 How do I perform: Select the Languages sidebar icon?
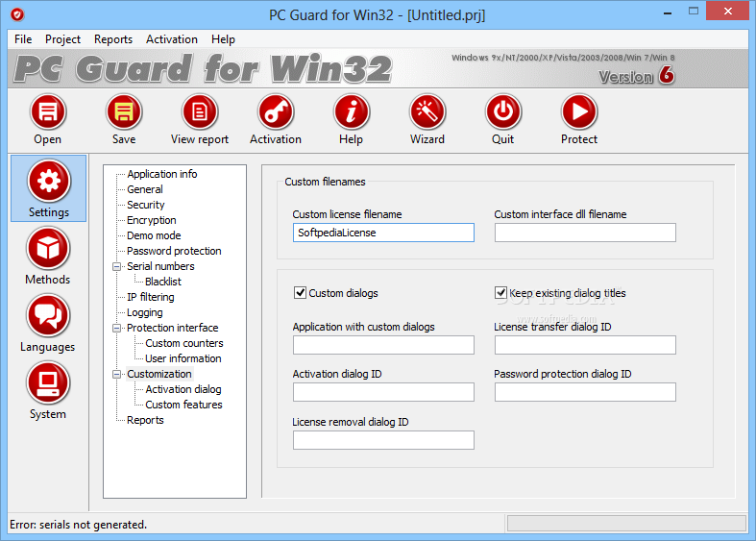(x=48, y=316)
